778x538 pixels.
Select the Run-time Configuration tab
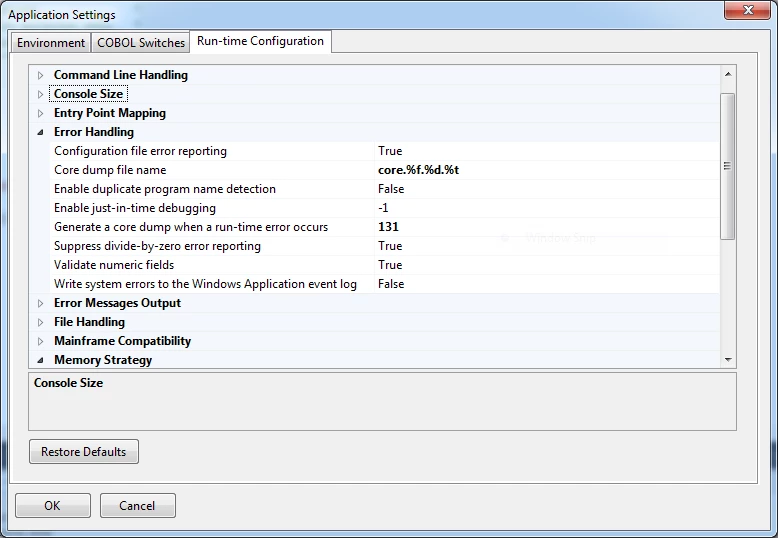(x=260, y=41)
